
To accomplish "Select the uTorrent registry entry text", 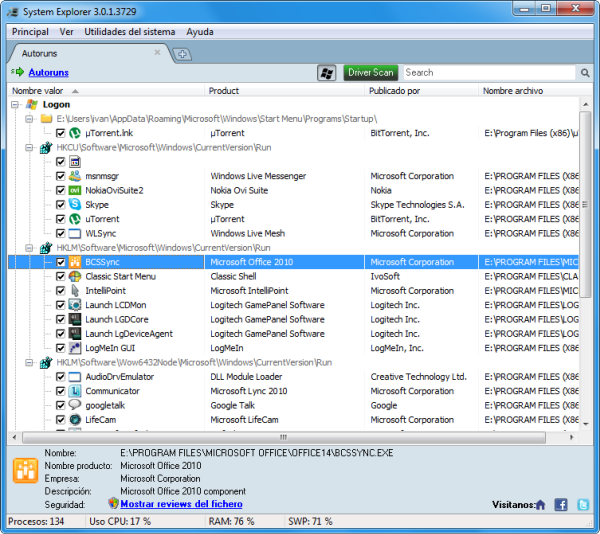I will (102, 219).
